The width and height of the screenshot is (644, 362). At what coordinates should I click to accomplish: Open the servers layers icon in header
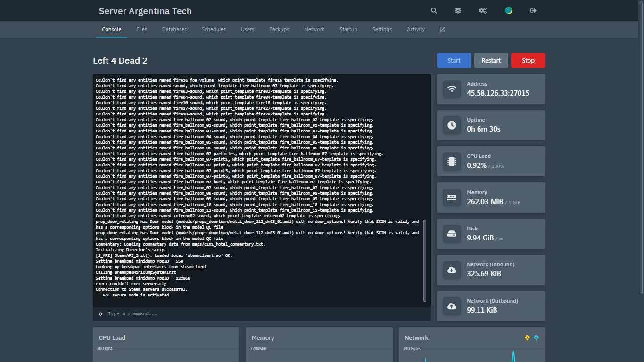458,11
